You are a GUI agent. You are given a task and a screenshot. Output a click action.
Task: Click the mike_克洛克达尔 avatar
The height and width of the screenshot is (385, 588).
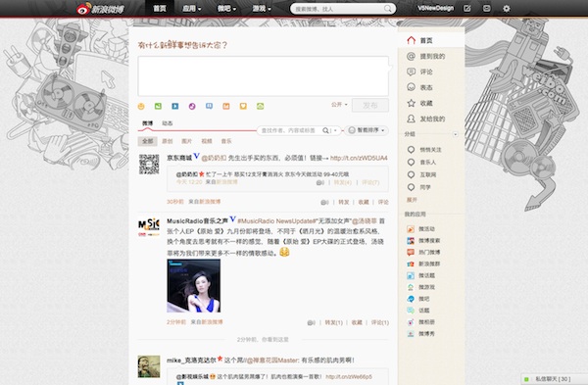(149, 366)
